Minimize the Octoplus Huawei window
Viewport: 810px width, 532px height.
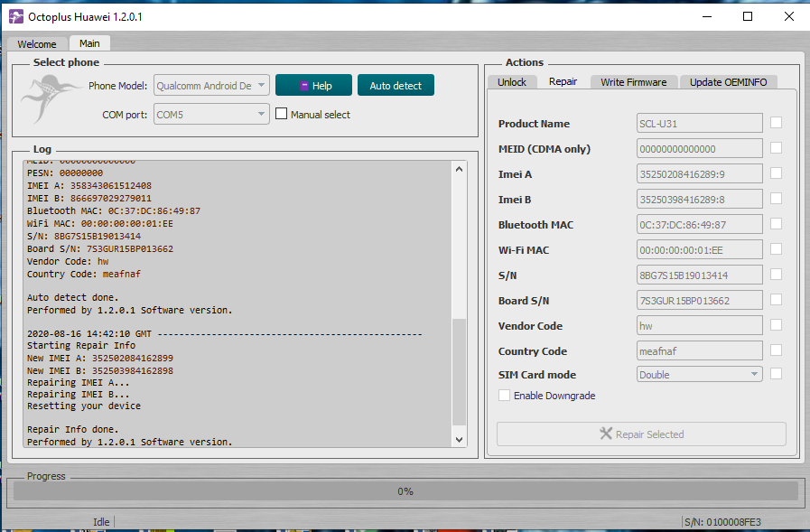pyautogui.click(x=707, y=16)
